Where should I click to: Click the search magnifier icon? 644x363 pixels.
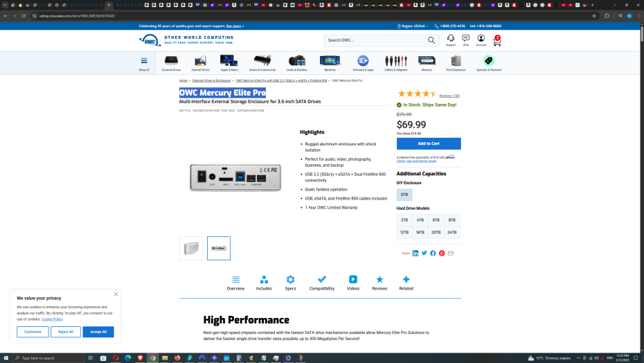[431, 40]
